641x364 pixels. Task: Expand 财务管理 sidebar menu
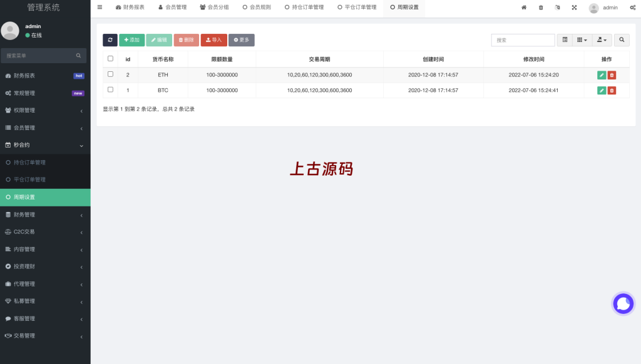pyautogui.click(x=45, y=215)
